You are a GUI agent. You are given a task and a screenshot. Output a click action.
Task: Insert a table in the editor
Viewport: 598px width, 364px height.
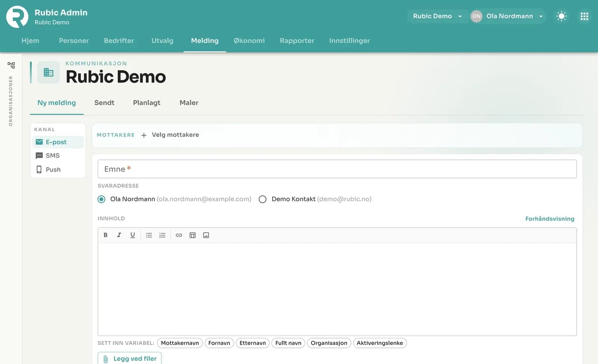point(192,235)
